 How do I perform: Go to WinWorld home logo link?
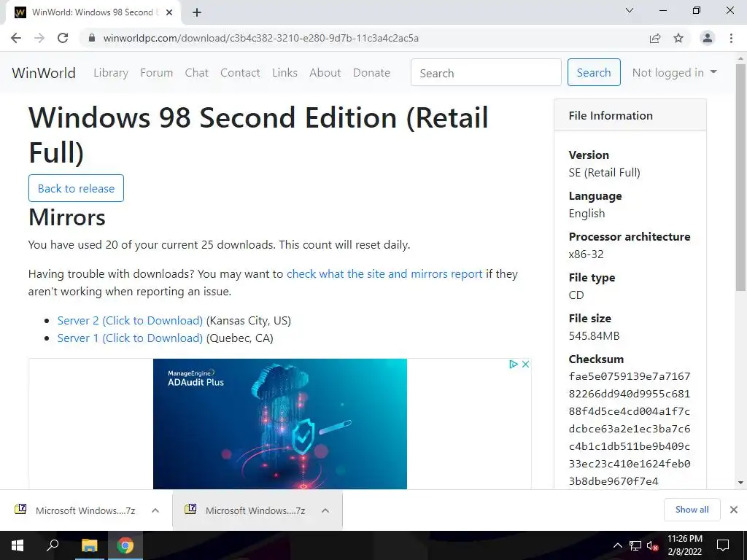click(x=44, y=73)
